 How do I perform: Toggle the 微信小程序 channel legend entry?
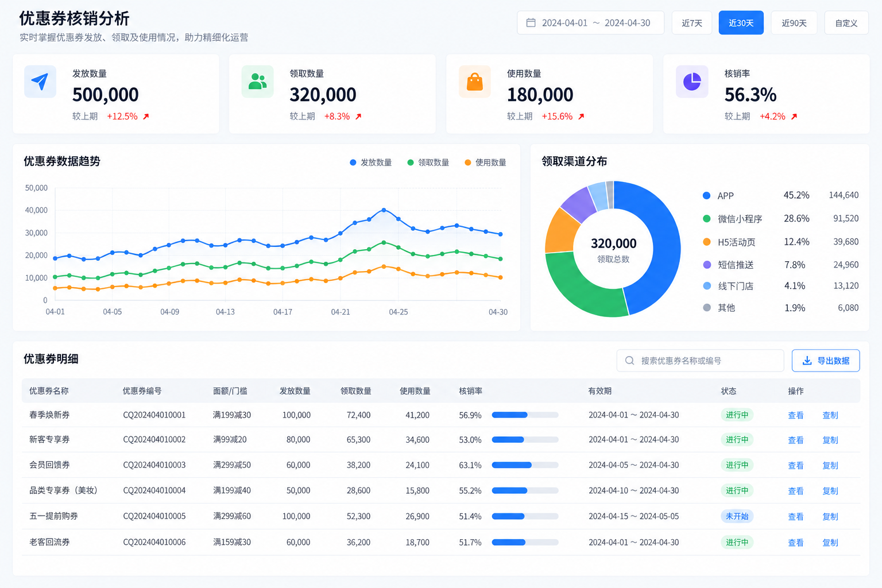point(733,219)
